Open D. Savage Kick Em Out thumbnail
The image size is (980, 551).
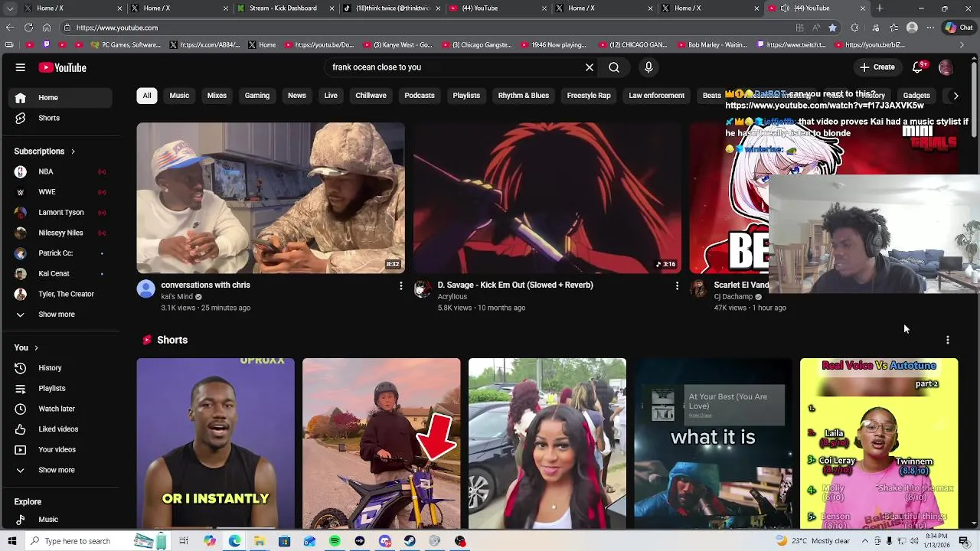coord(547,198)
